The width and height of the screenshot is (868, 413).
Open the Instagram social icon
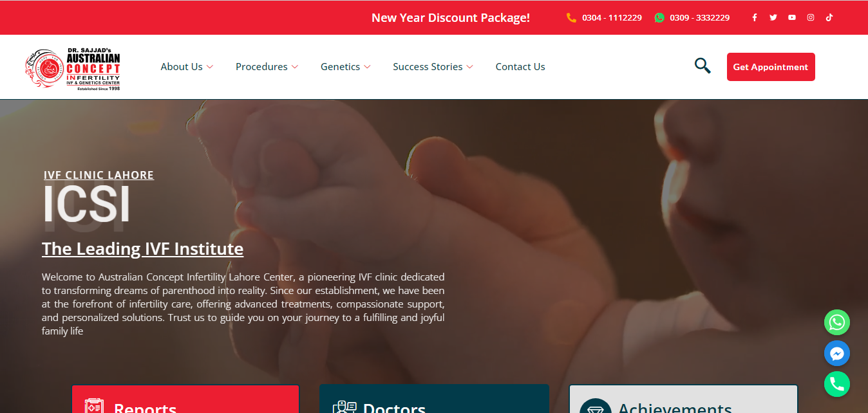(811, 17)
